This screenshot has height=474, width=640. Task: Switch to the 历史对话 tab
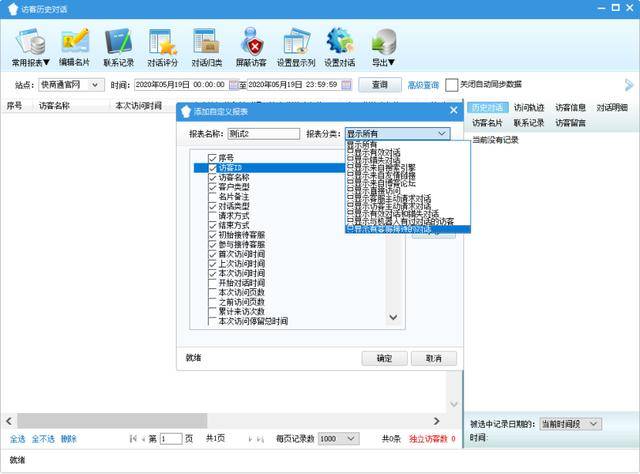click(487, 107)
